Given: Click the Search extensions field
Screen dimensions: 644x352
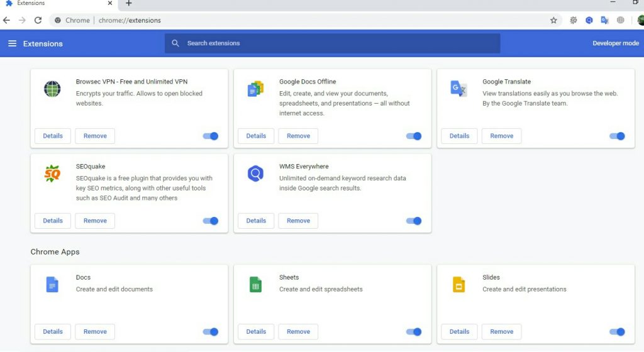Looking at the screenshot, I should 332,43.
